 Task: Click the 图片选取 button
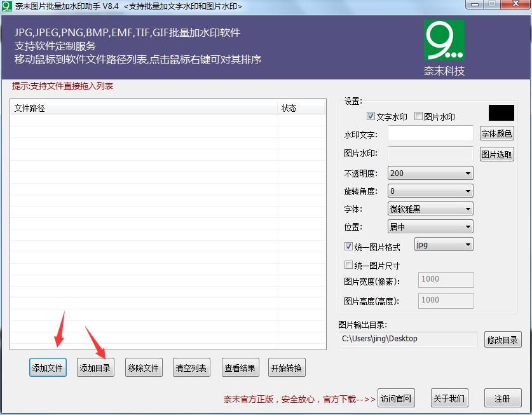tap(496, 154)
